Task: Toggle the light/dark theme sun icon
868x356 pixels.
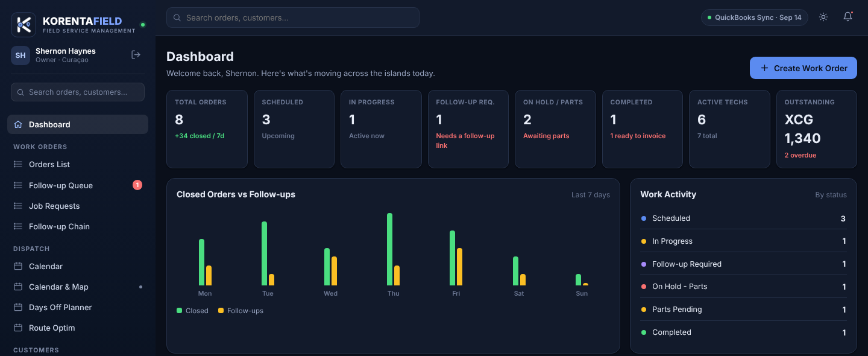Action: point(823,17)
